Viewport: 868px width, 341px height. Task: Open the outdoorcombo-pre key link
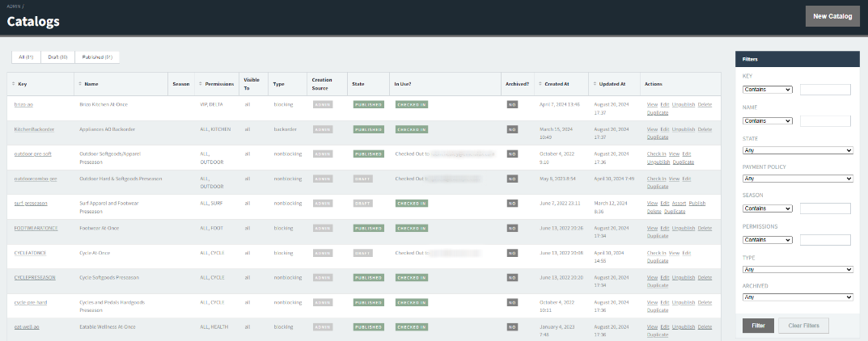[x=36, y=179]
